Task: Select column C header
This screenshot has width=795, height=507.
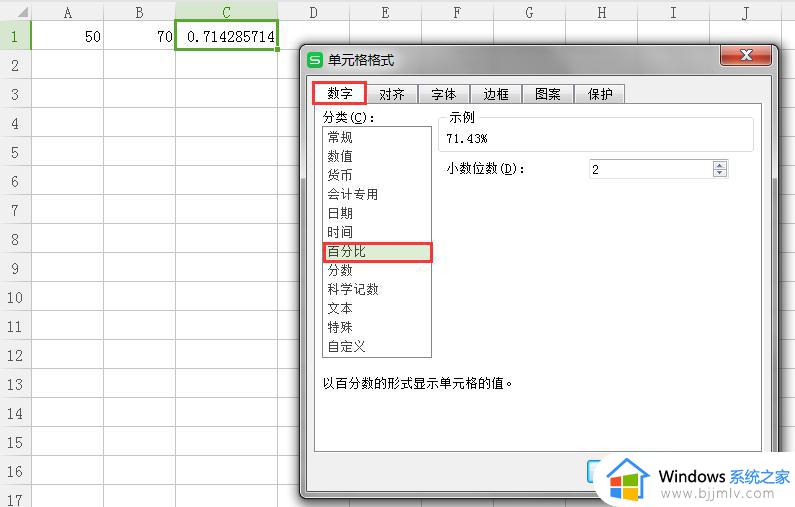Action: click(x=226, y=12)
